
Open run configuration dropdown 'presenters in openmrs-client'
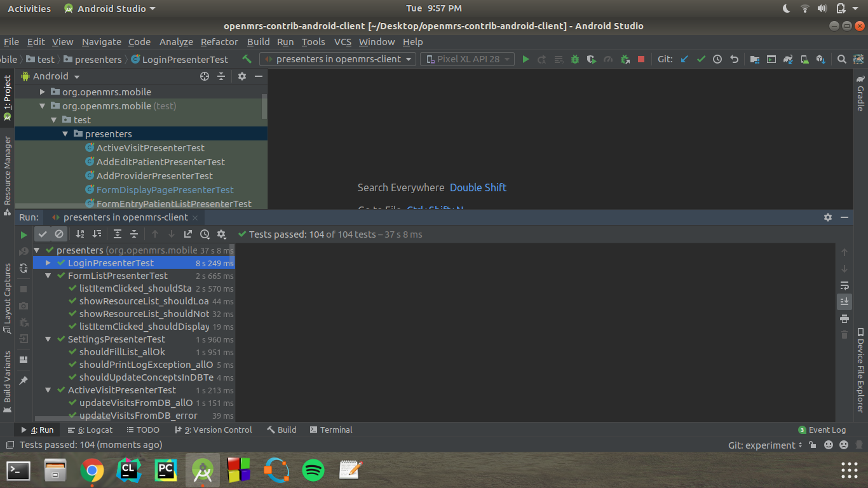(x=337, y=59)
